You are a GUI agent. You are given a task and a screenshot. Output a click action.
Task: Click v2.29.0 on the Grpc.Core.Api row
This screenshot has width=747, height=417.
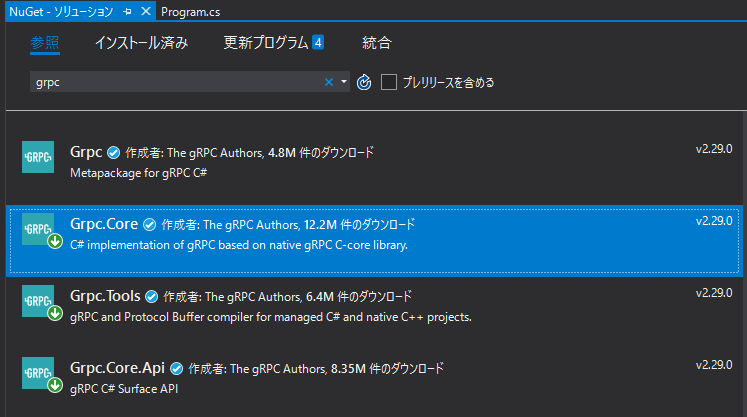714,365
